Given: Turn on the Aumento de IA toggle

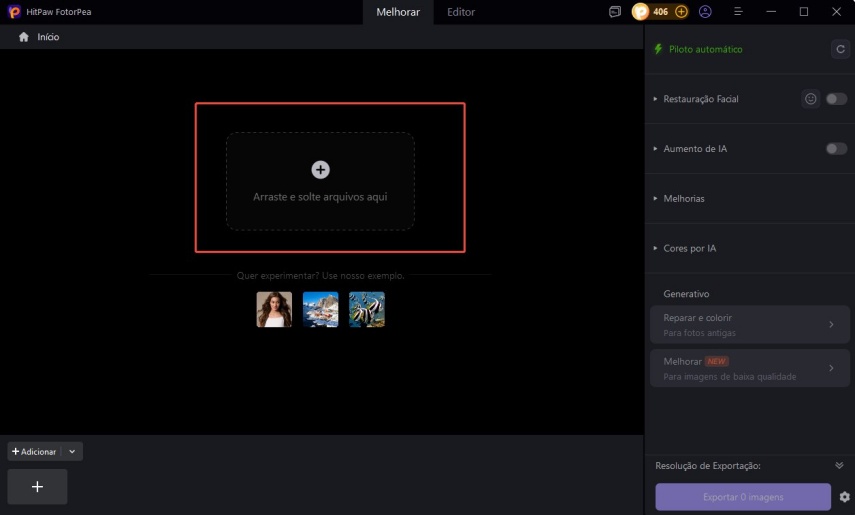Looking at the screenshot, I should [x=836, y=149].
